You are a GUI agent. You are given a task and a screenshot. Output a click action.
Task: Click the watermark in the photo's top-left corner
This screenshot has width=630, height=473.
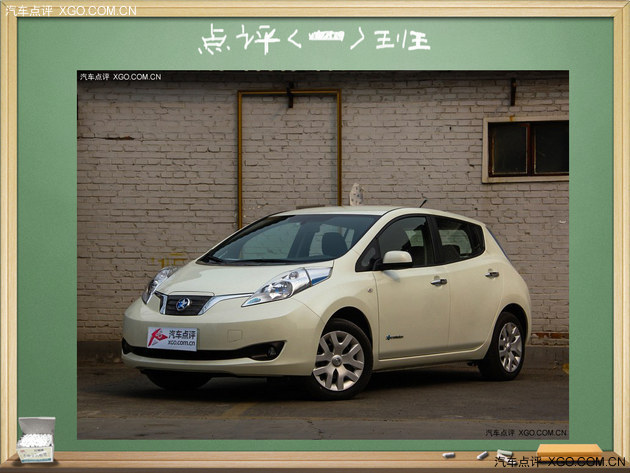120,76
